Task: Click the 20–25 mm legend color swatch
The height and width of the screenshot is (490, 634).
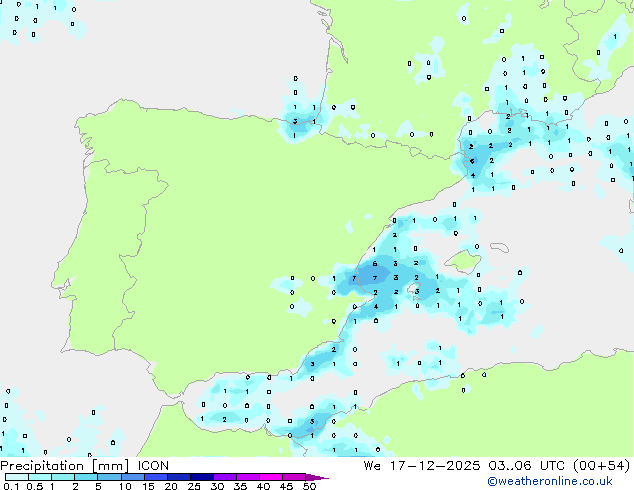Action: 179,477
